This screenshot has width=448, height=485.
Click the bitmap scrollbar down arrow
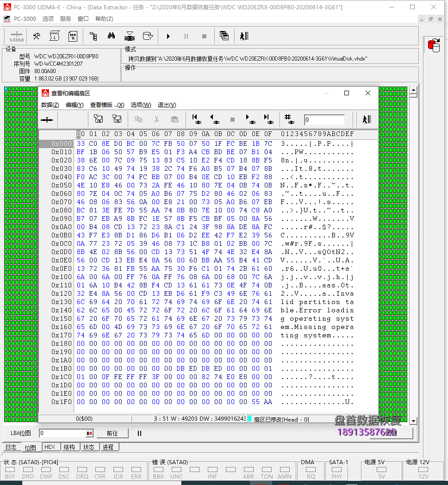[x=414, y=421]
